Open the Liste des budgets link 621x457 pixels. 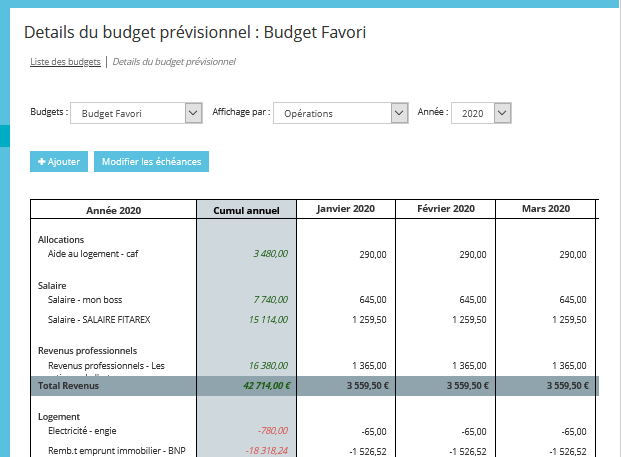tap(65, 62)
